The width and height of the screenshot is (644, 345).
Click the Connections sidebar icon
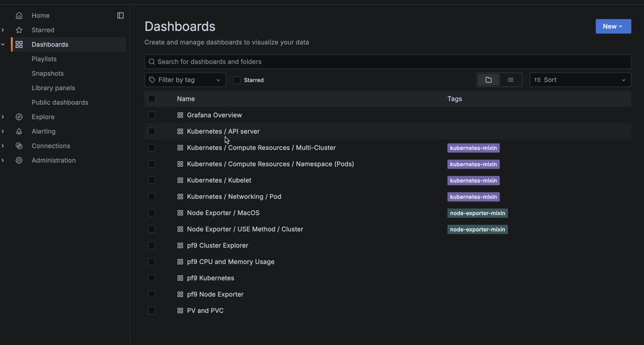click(19, 146)
